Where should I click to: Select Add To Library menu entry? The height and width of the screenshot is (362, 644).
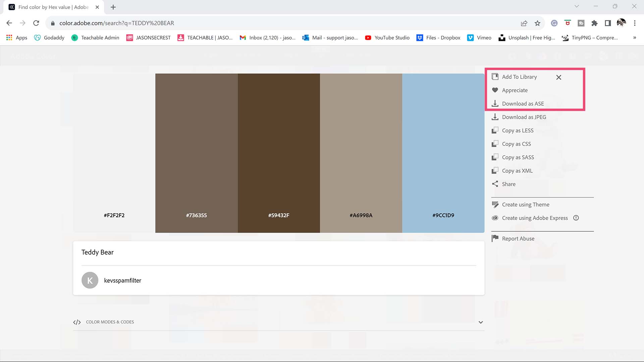519,77
